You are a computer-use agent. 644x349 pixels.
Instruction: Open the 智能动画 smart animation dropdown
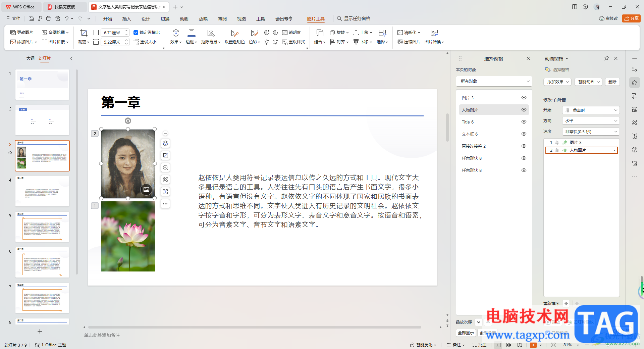tap(588, 82)
